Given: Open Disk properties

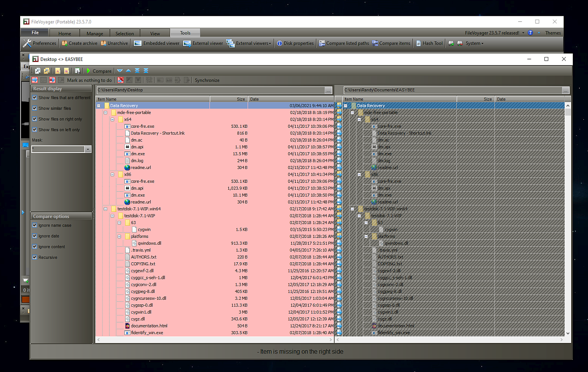Looking at the screenshot, I should point(295,43).
